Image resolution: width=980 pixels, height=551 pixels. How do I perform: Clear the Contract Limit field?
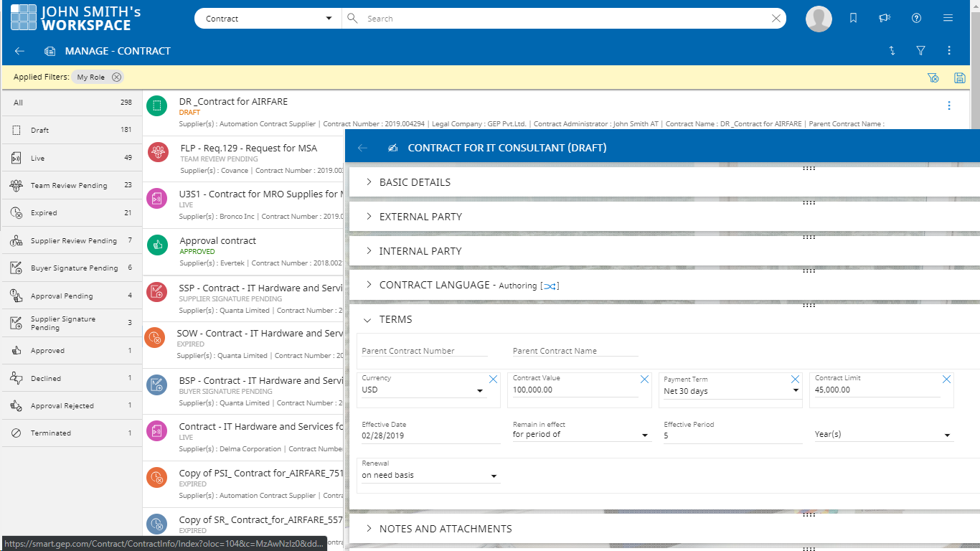pyautogui.click(x=946, y=380)
